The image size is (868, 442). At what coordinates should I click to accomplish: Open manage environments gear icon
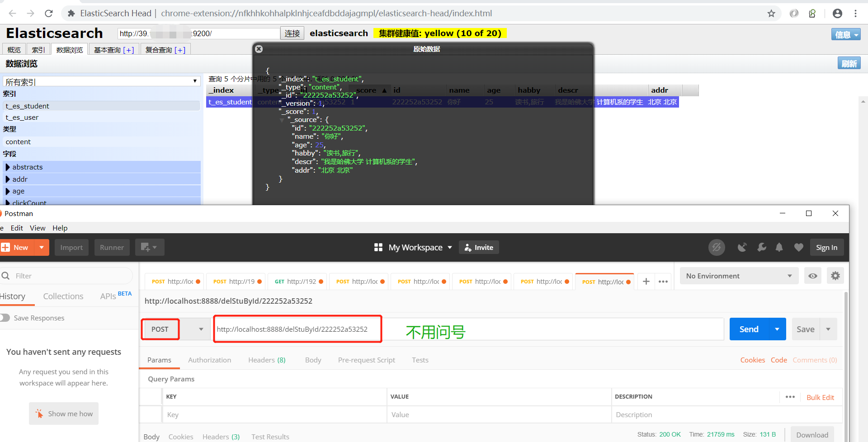(835, 276)
